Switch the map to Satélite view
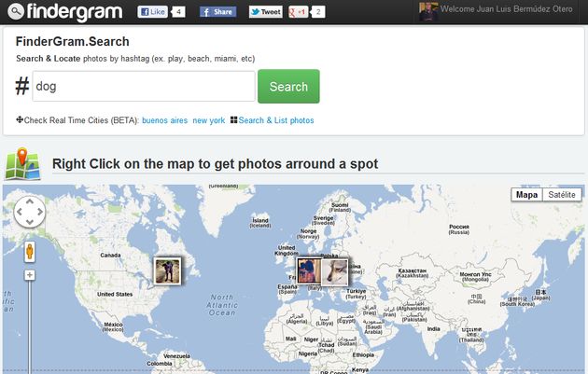588x374 pixels. (x=562, y=195)
